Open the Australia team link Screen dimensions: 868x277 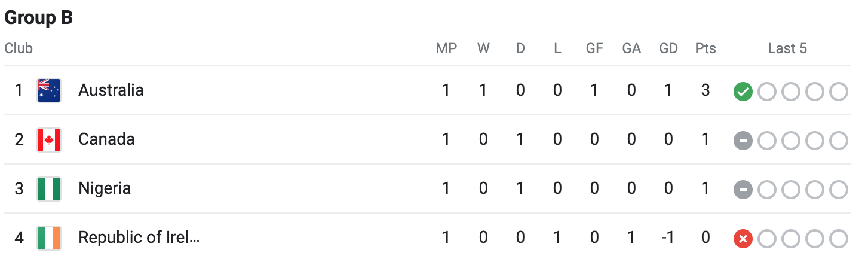pos(111,90)
